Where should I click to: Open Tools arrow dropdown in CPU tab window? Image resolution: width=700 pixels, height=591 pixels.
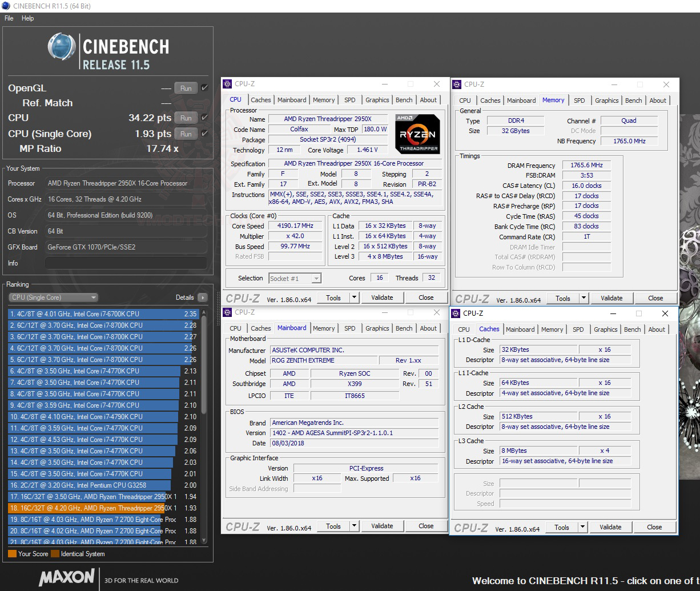point(354,297)
